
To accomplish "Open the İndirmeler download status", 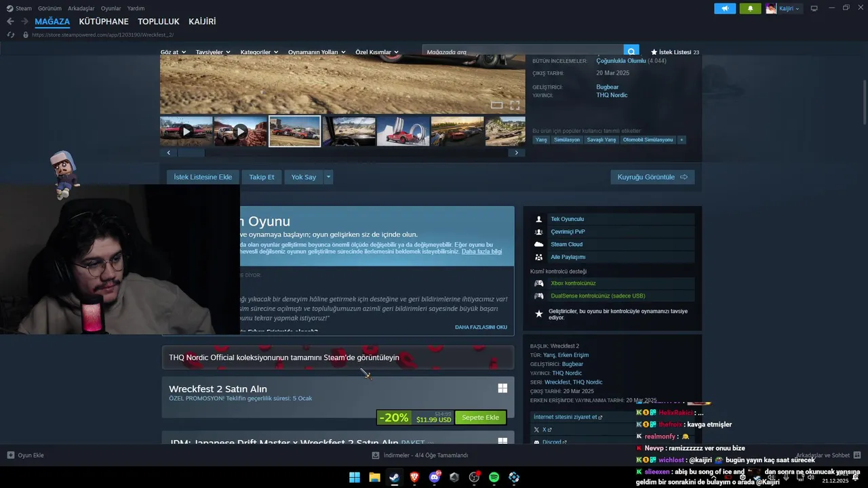I will pyautogui.click(x=420, y=455).
